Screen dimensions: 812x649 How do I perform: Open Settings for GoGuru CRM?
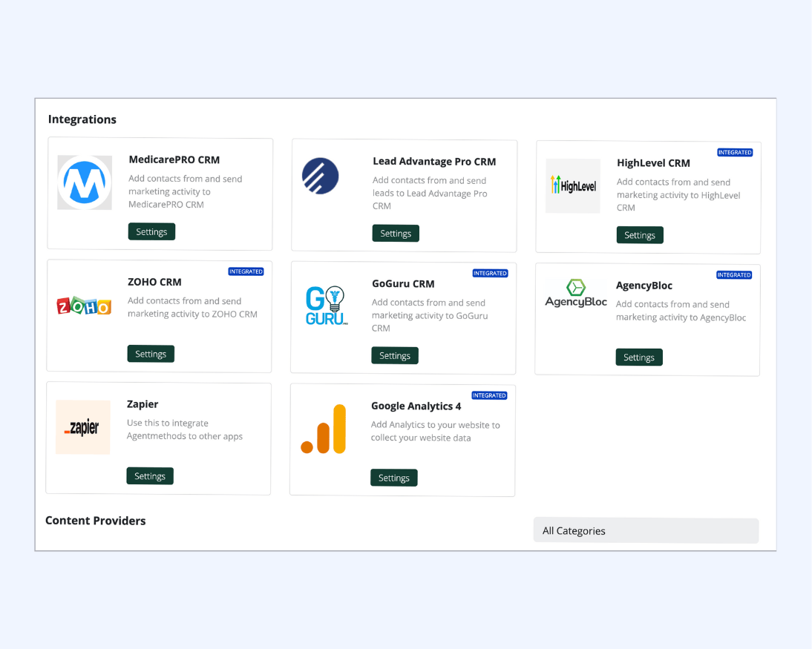(x=395, y=355)
